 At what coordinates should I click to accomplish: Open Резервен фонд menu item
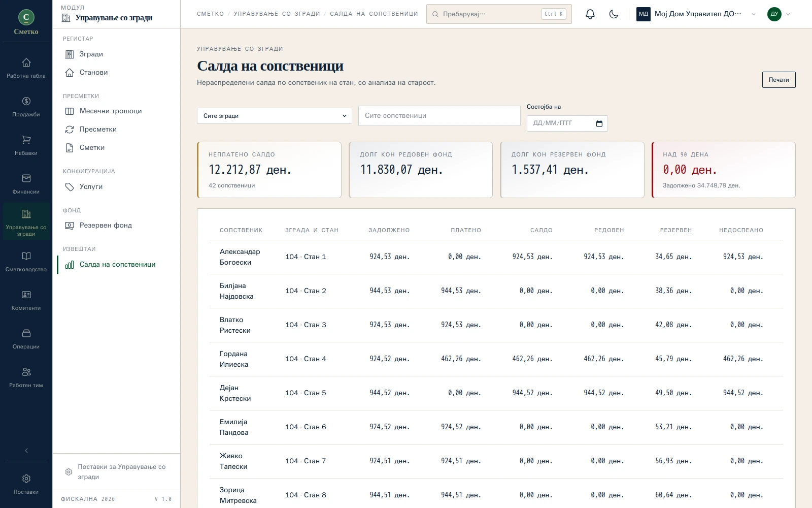[116, 226]
